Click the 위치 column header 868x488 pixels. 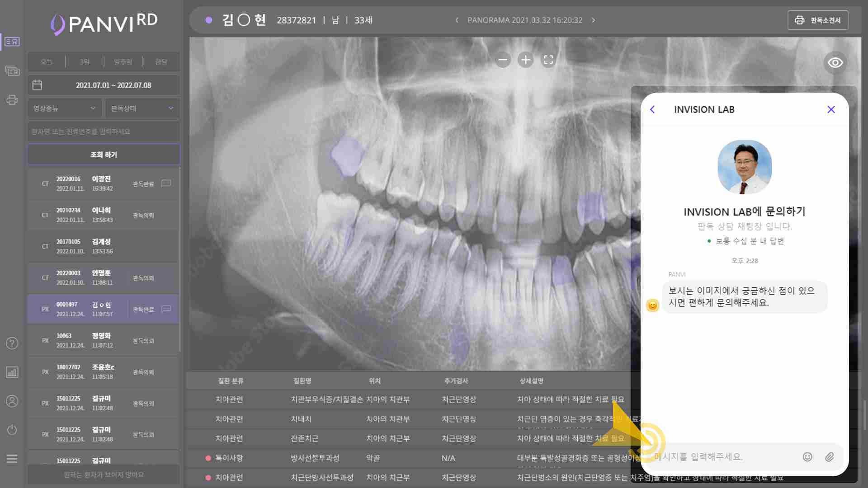coord(374,381)
